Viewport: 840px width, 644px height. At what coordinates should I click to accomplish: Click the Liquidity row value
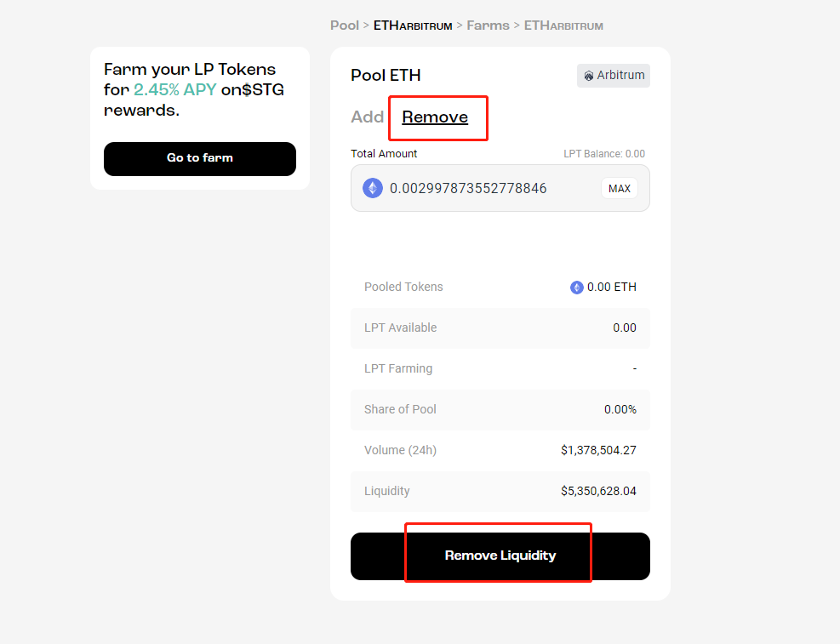pos(598,491)
